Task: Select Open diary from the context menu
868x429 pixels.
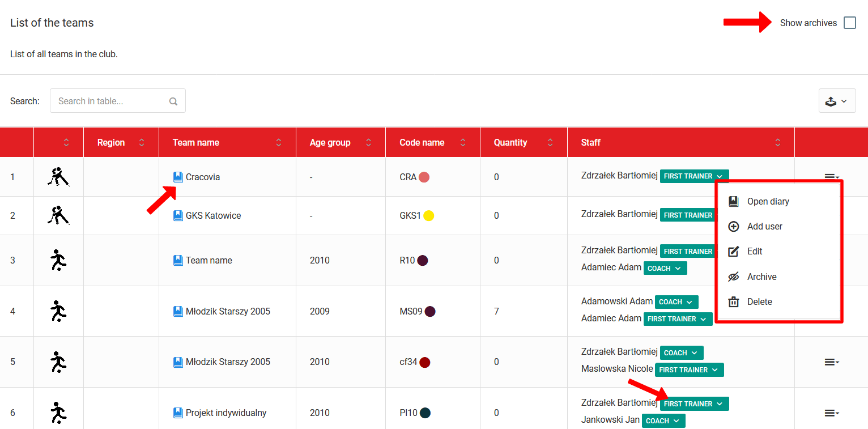Action: tap(768, 201)
